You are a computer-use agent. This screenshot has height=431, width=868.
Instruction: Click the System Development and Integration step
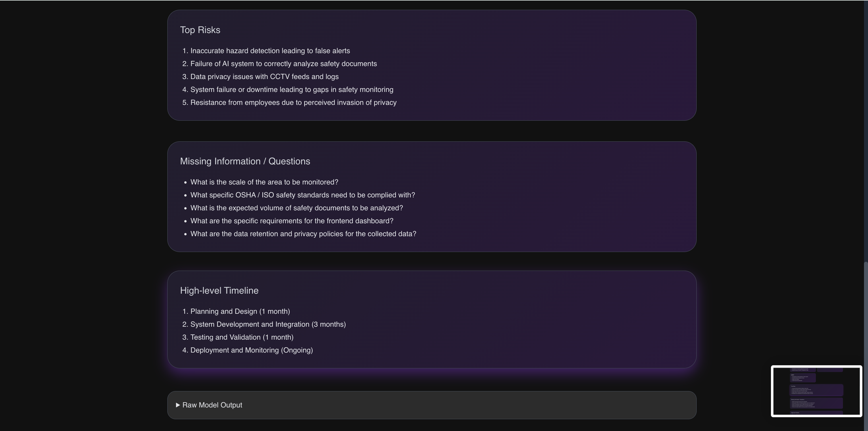click(268, 324)
